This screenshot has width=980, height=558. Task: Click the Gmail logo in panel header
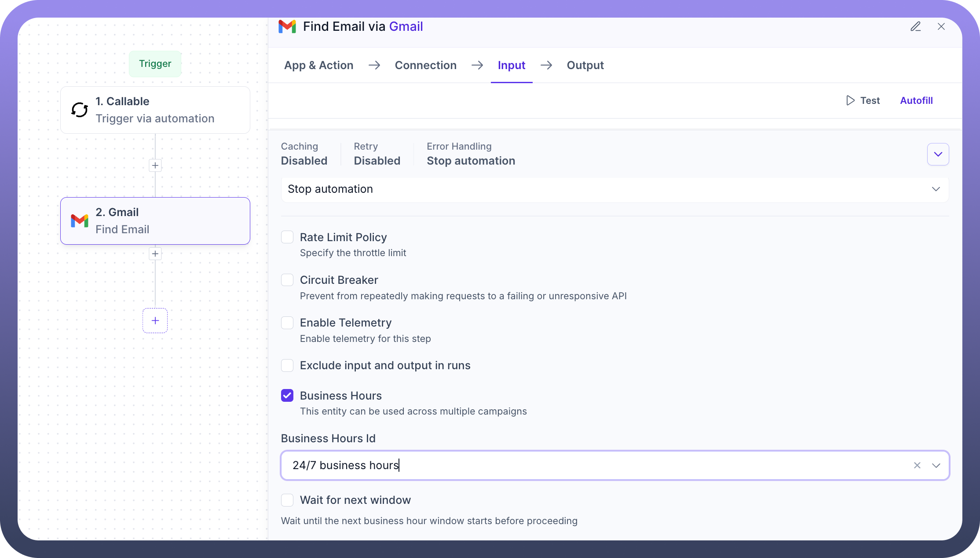pyautogui.click(x=287, y=26)
